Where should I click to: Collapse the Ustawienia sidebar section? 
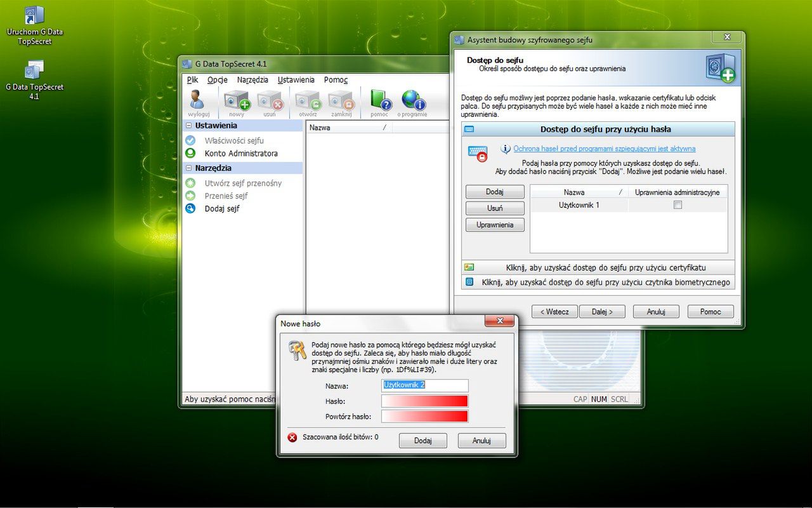click(x=188, y=126)
